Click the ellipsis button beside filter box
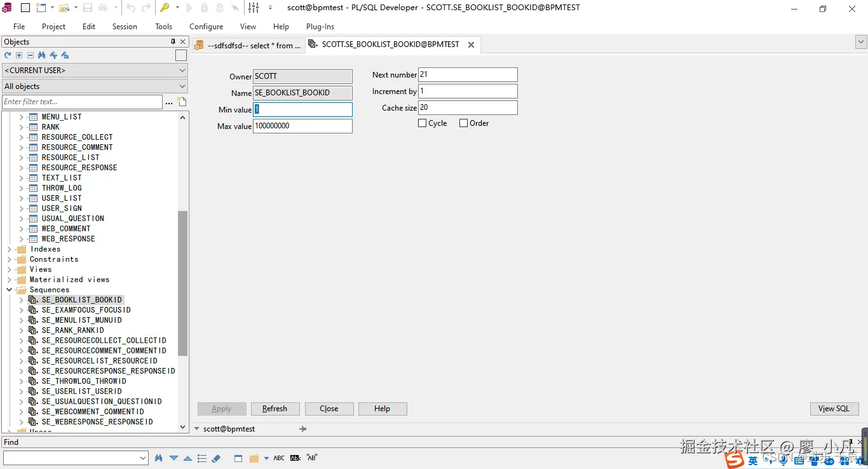 [169, 102]
